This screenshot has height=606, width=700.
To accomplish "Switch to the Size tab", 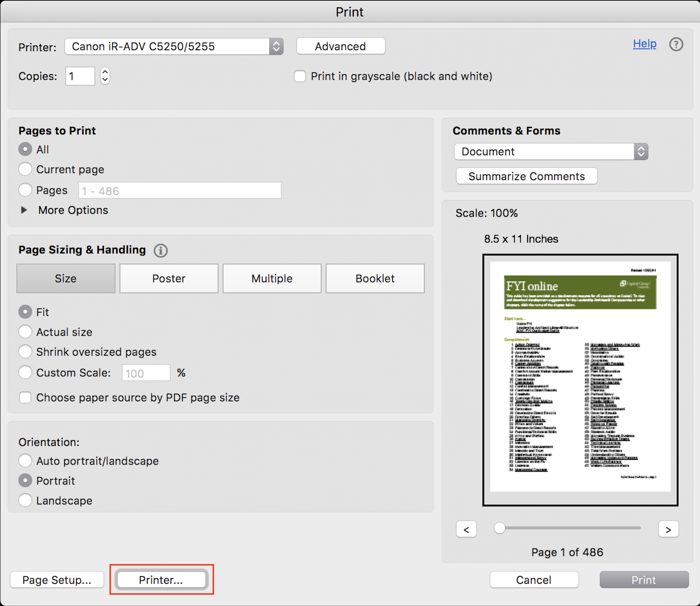I will (x=66, y=278).
